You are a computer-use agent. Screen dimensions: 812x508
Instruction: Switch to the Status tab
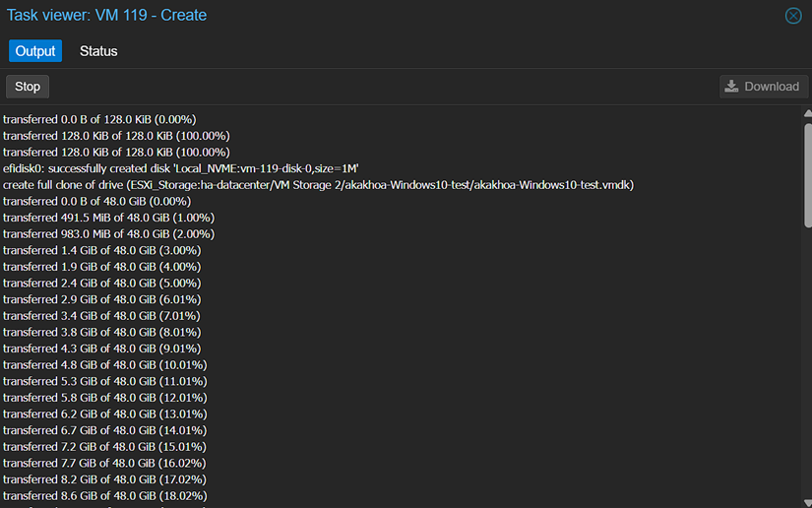point(98,51)
